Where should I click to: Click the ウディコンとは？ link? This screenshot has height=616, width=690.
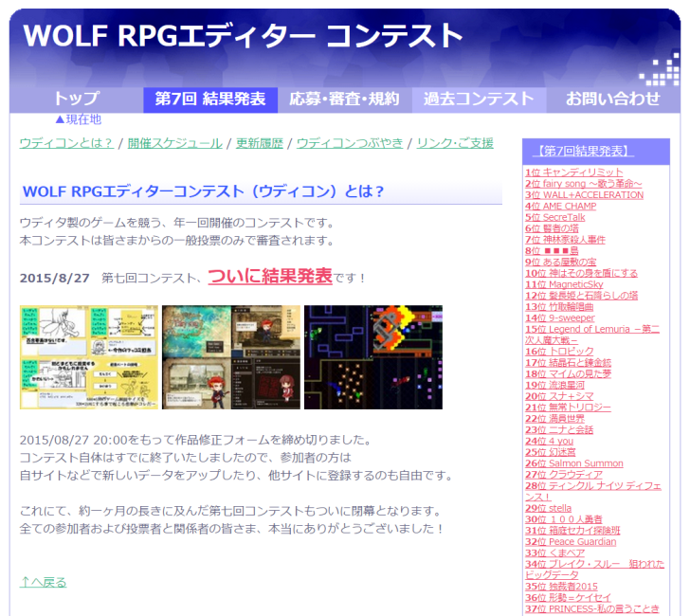point(66,143)
